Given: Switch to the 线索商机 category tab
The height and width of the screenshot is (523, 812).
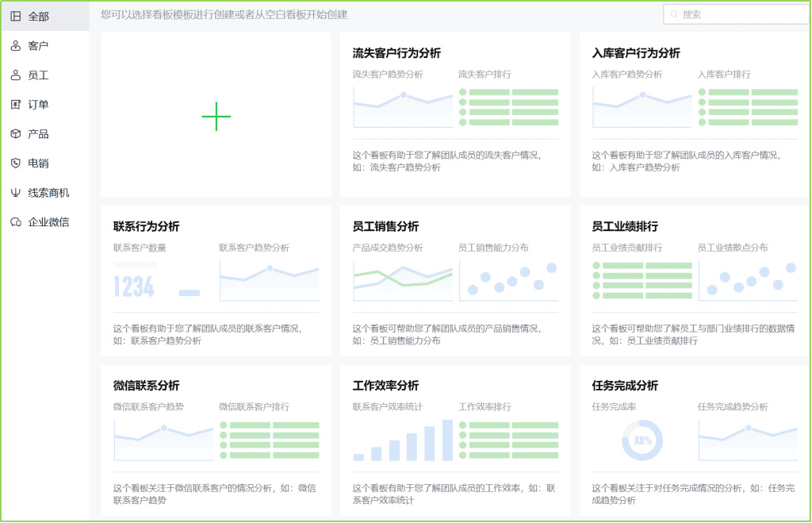Looking at the screenshot, I should click(x=48, y=193).
